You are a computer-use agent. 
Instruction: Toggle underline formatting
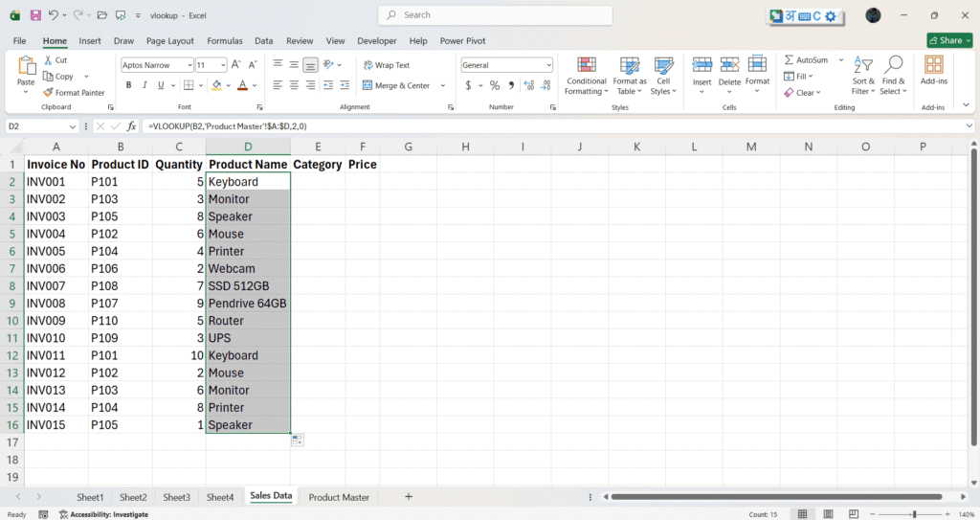(x=161, y=85)
